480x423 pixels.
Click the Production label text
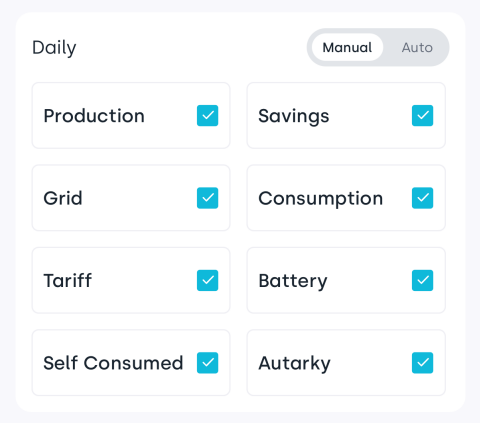94,116
